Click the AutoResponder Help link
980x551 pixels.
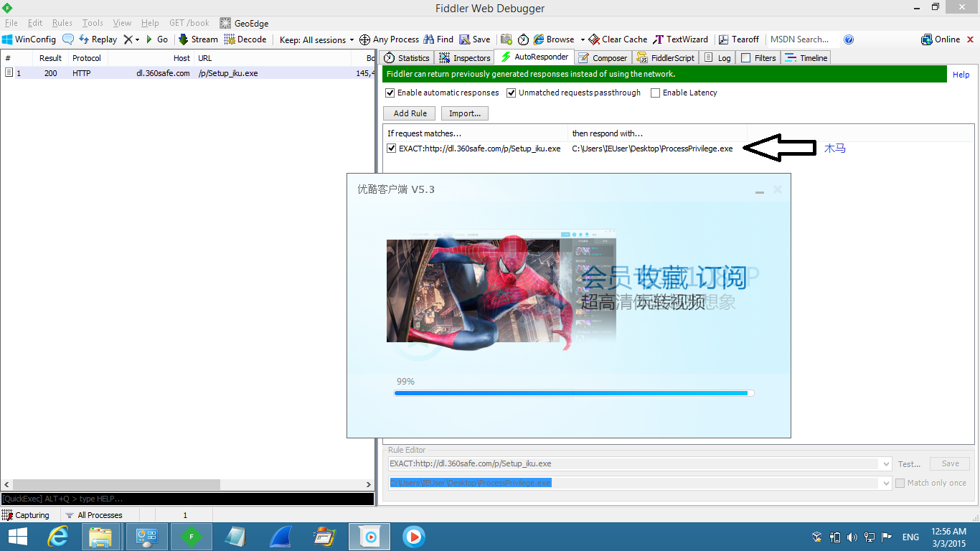(x=961, y=75)
